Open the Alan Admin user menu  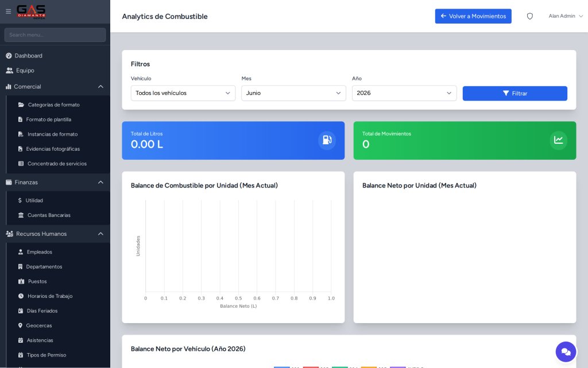[x=566, y=16]
